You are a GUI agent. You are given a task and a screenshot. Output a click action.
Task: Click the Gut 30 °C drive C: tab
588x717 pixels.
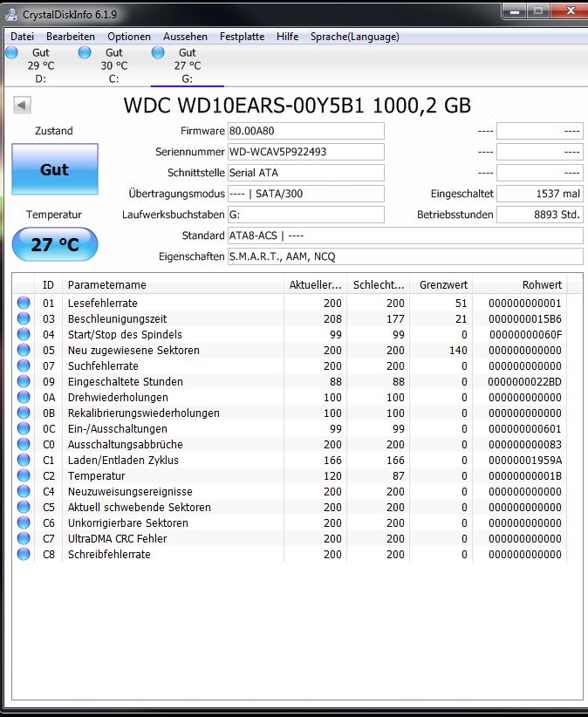tap(114, 65)
